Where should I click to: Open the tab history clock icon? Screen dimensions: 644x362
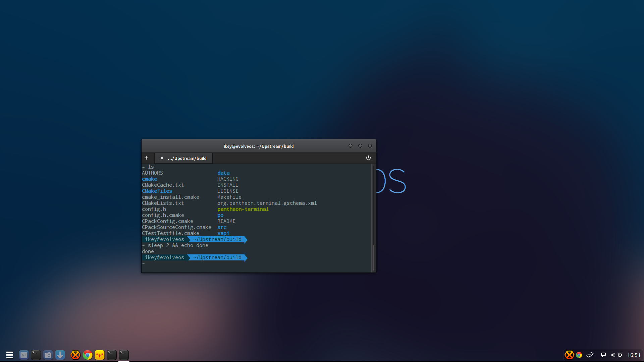(368, 158)
